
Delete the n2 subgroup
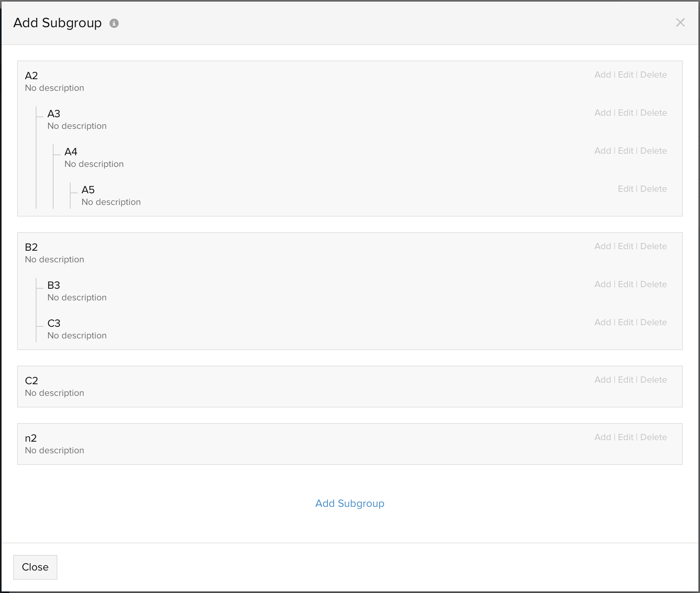point(653,437)
